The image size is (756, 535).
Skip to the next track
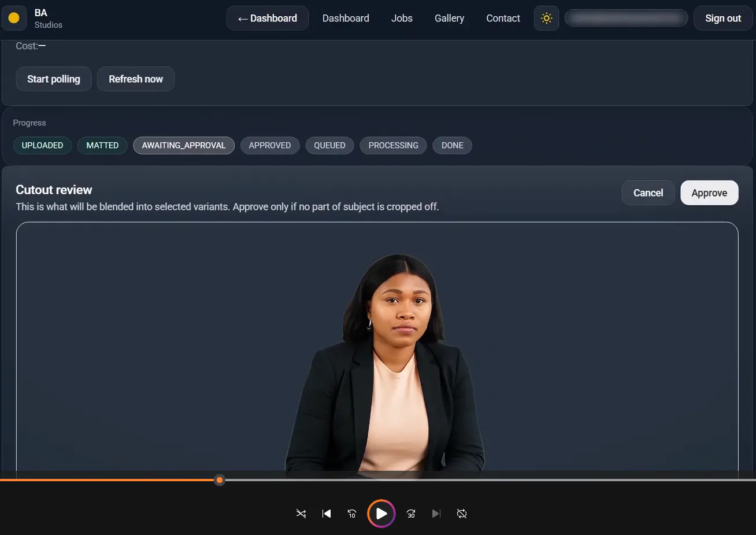(436, 514)
